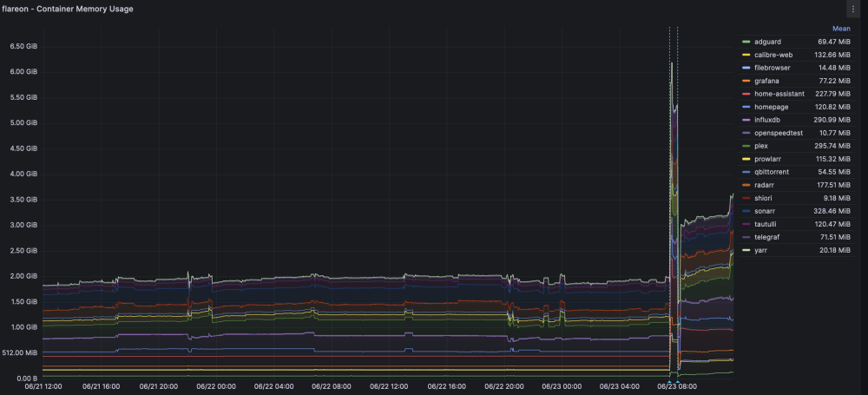Click the first annotation marker below 06/23 08:00

[x=669, y=382]
